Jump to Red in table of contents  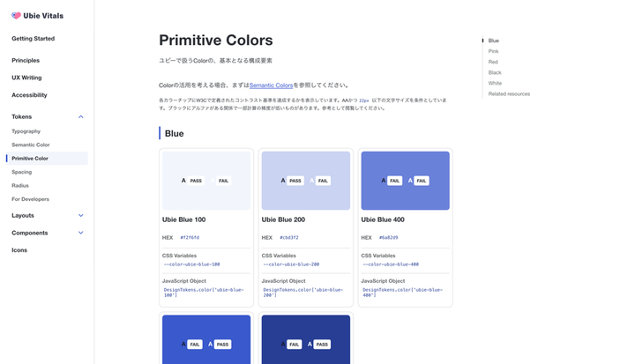[x=493, y=62]
